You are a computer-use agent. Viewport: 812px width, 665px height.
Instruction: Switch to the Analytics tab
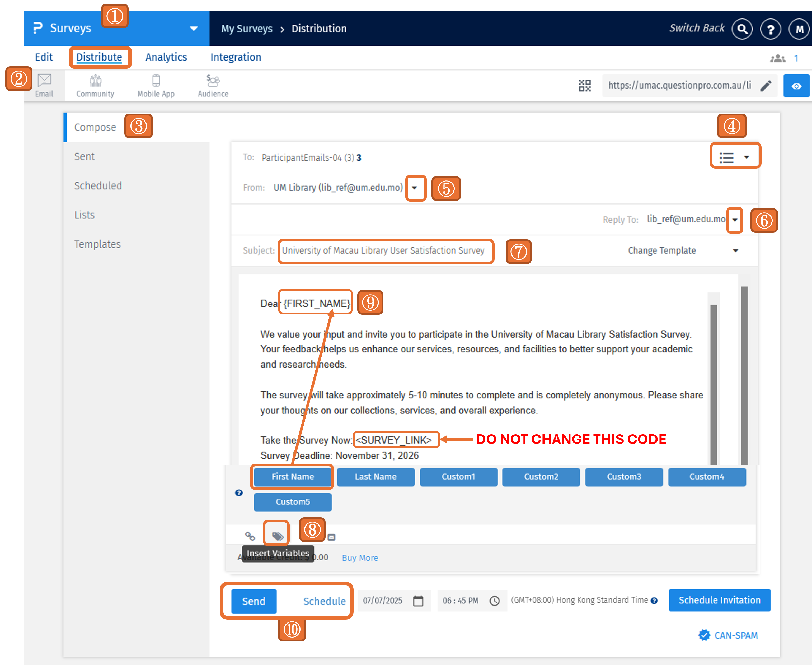pyautogui.click(x=166, y=57)
